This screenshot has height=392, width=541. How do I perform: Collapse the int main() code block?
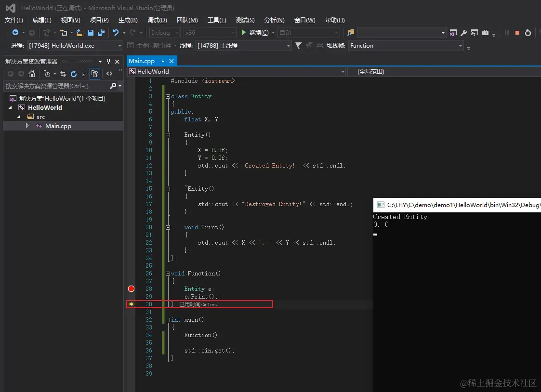pos(168,320)
